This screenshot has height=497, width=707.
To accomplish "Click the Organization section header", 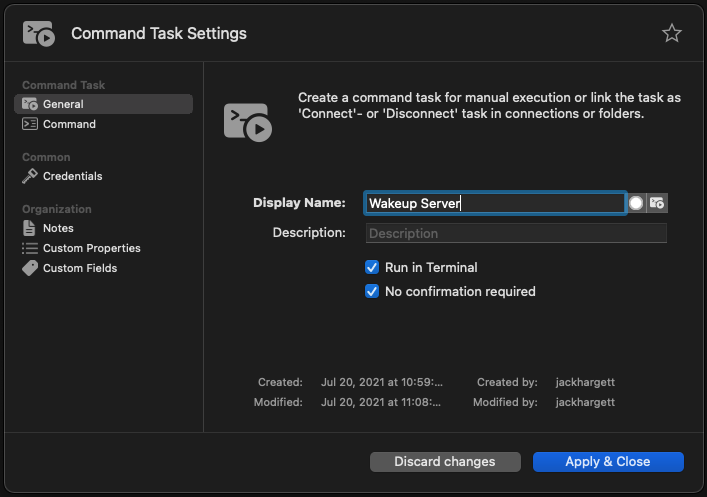I will pos(57,209).
